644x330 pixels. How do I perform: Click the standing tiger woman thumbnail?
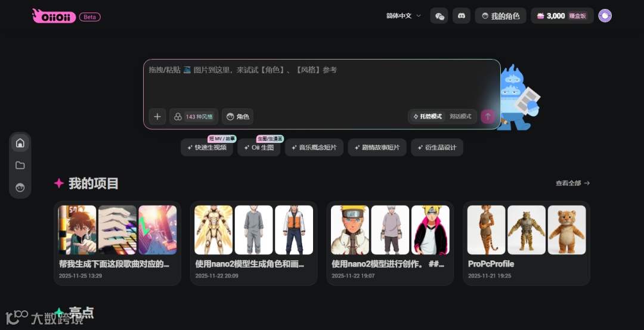487,230
